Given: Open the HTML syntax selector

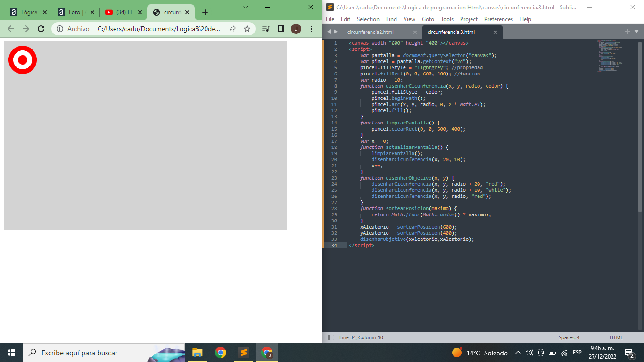Looking at the screenshot, I should click(x=616, y=337).
